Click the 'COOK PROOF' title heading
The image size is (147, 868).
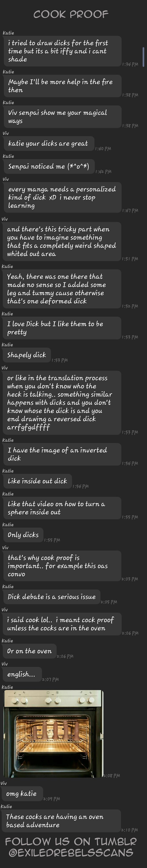coord(71,14)
